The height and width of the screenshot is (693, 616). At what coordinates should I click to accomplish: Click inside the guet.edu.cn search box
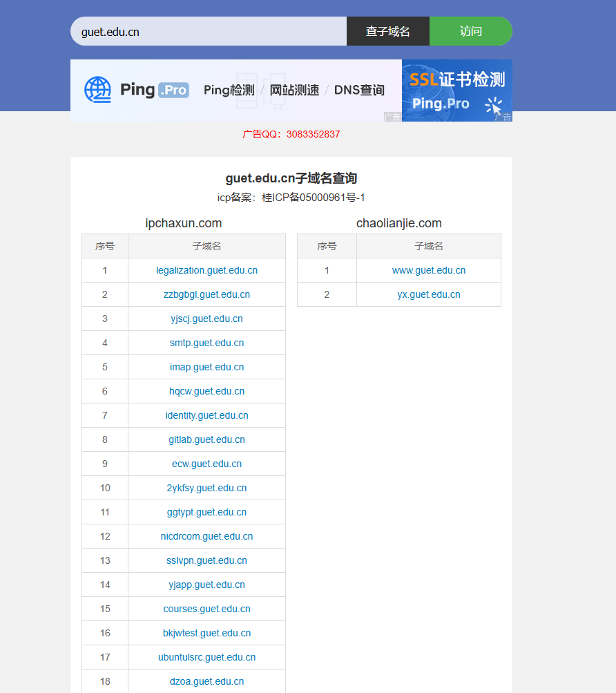point(207,31)
